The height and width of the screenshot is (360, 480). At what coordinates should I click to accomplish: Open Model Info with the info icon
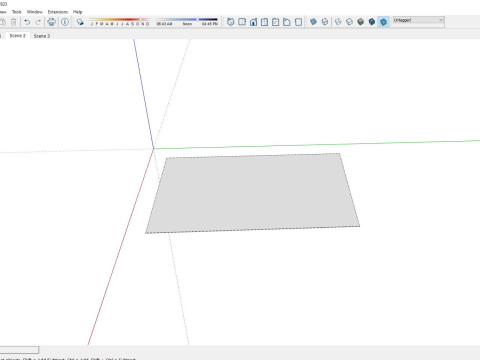(65, 22)
